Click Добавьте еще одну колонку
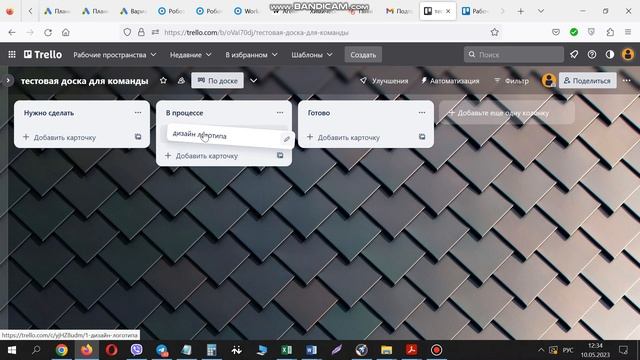640x360 pixels. coord(507,113)
